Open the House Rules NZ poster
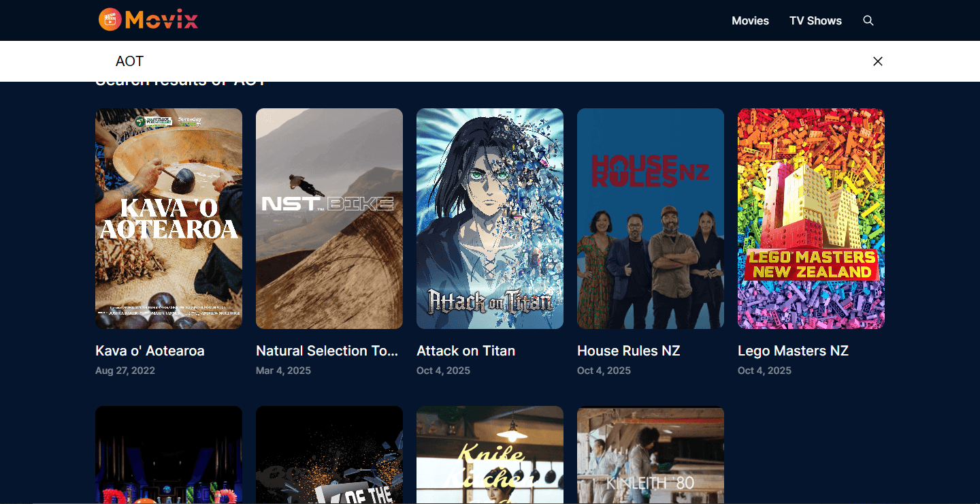The image size is (980, 504). tap(651, 219)
